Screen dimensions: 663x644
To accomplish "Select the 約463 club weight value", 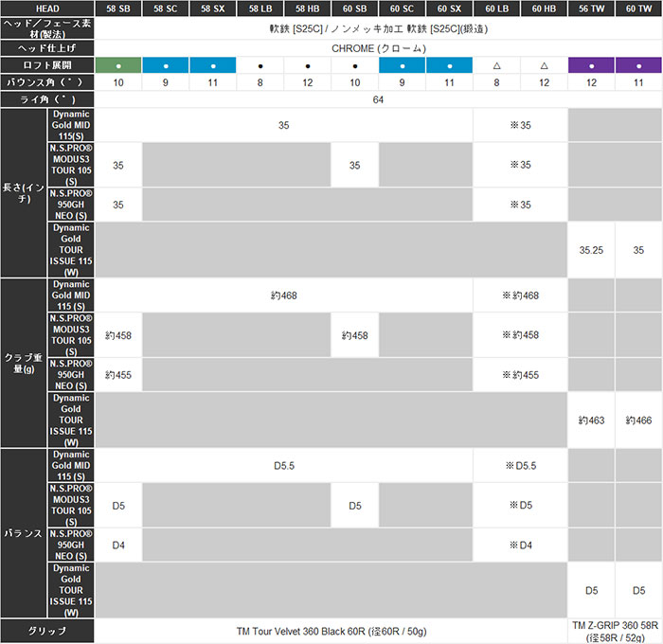I will pos(592,418).
